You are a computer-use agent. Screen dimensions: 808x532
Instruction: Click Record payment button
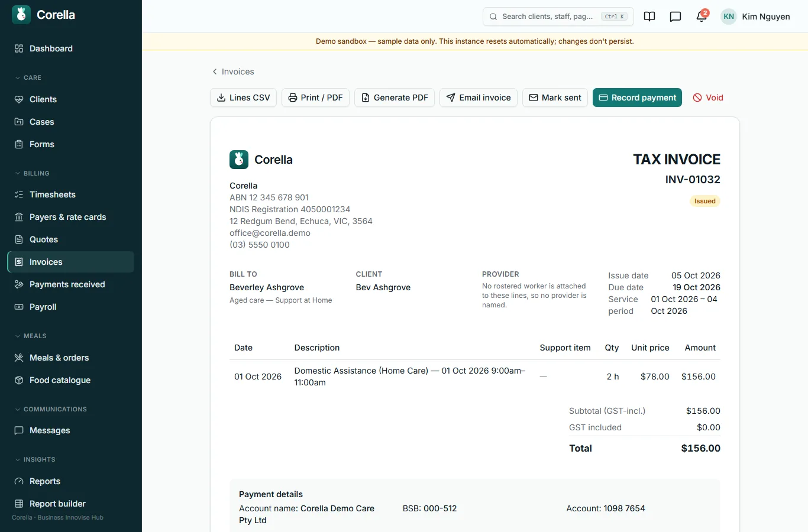pyautogui.click(x=637, y=98)
